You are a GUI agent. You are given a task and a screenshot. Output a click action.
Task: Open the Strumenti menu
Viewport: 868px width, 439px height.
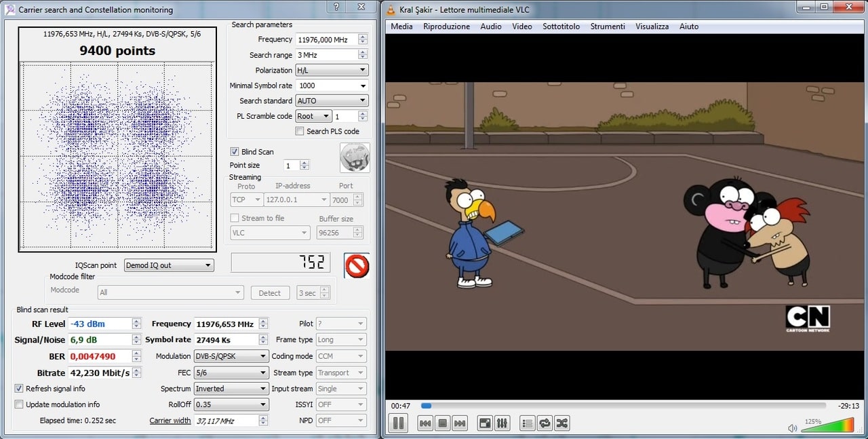pyautogui.click(x=608, y=26)
